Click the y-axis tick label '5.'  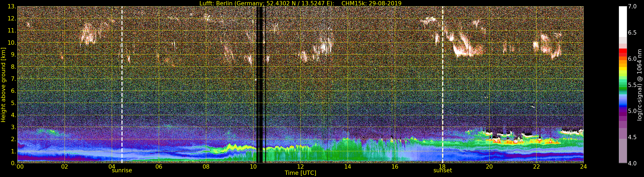pyautogui.click(x=14, y=103)
